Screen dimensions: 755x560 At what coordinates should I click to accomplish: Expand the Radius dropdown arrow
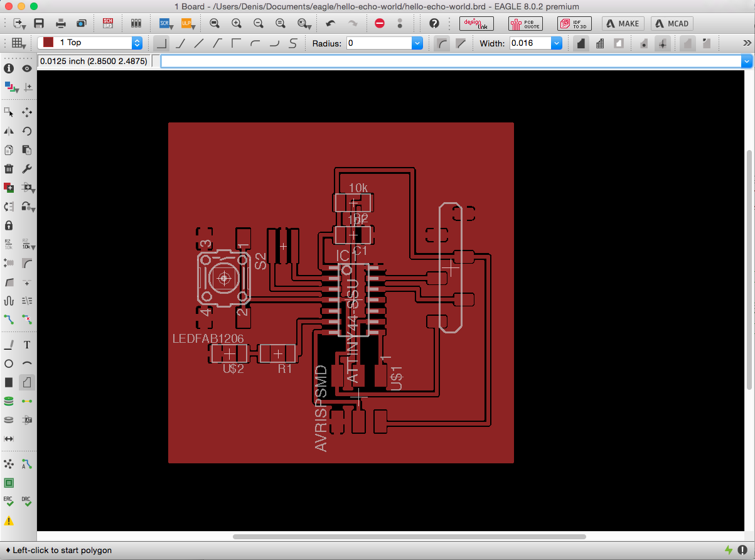pos(417,43)
